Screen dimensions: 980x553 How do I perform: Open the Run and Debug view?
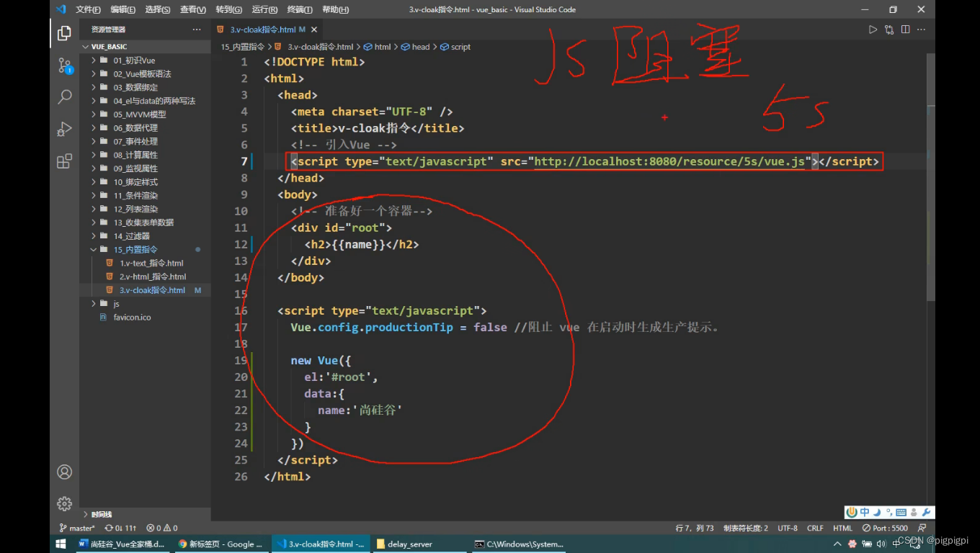64,129
